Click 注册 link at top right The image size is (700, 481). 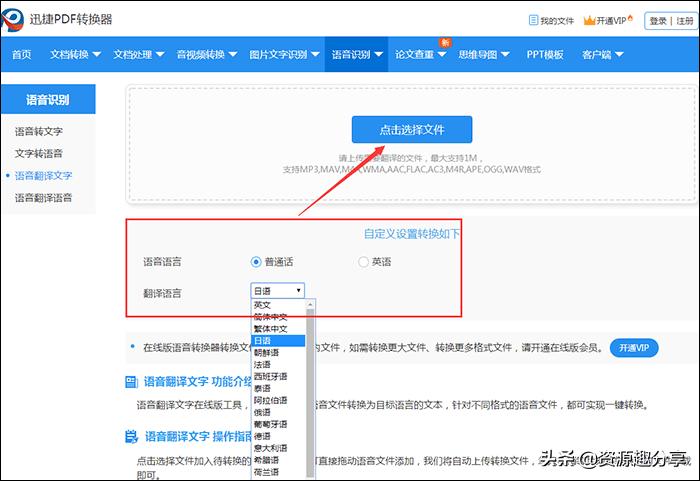pos(684,21)
